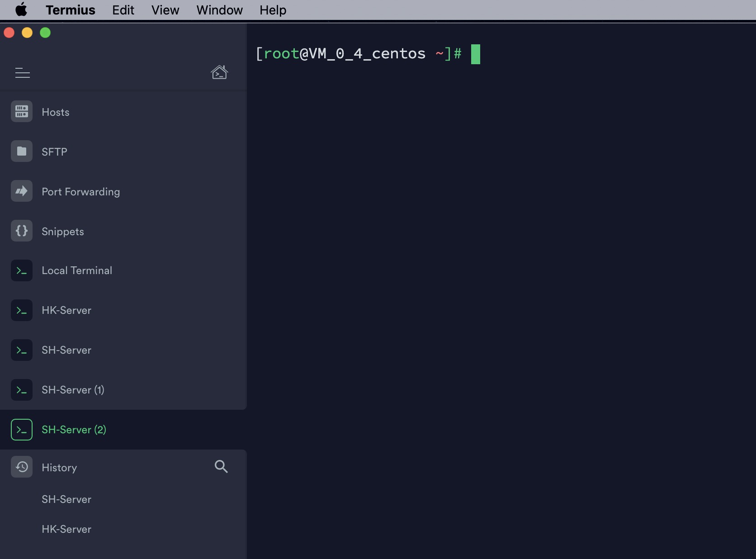
Task: Click the Local Terminal prompt icon
Action: [22, 270]
